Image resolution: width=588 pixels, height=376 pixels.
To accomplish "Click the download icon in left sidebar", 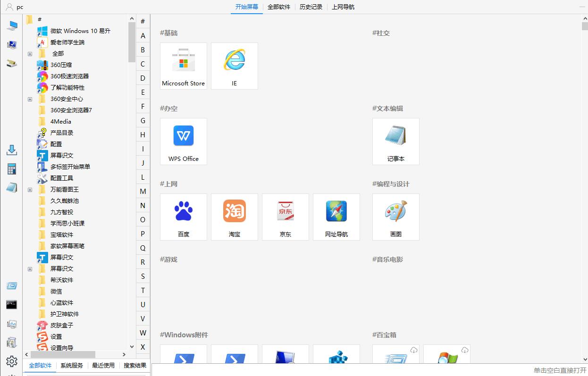I will [x=12, y=150].
